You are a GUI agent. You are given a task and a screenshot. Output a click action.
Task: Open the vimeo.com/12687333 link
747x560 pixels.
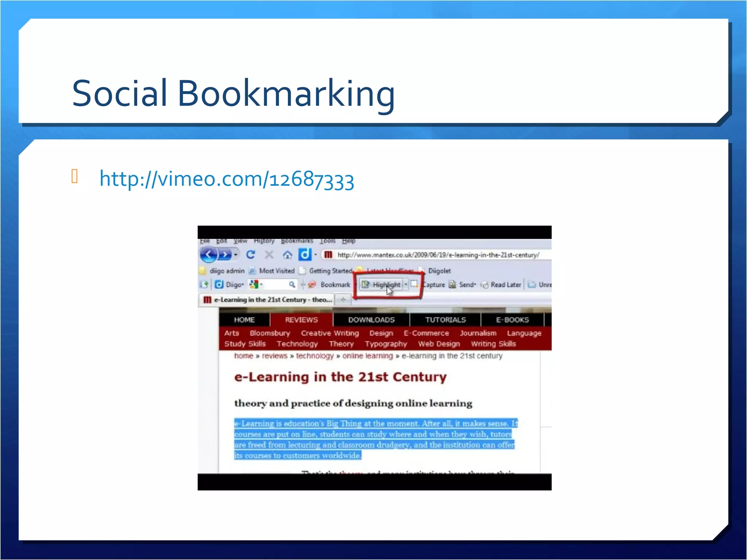coord(227,179)
